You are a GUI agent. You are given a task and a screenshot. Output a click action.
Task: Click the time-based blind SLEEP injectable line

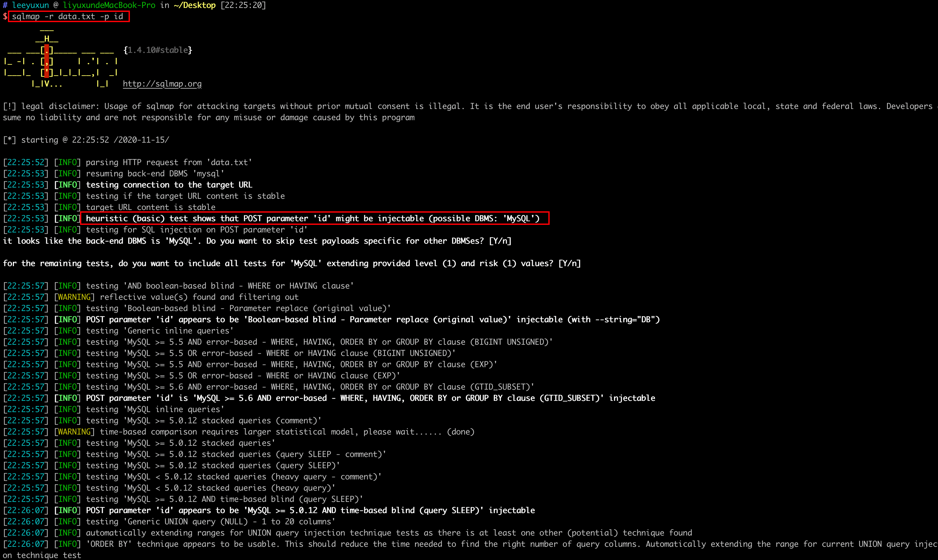coord(310,510)
